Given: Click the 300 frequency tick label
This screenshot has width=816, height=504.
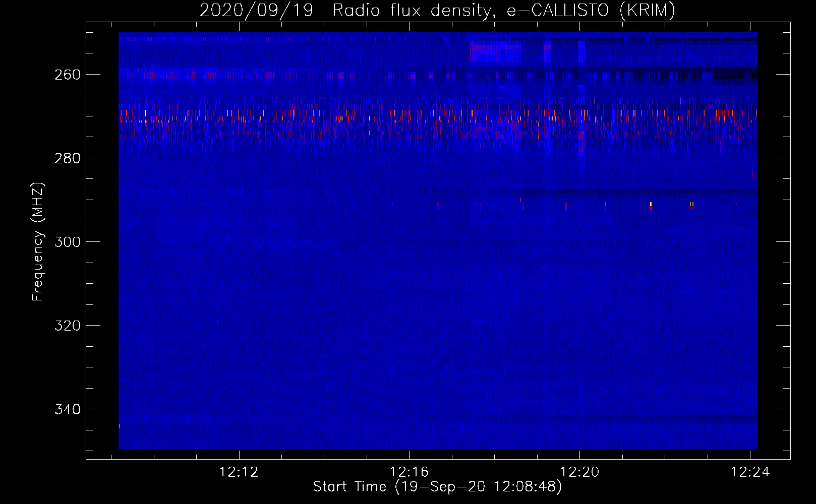Looking at the screenshot, I should (68, 242).
